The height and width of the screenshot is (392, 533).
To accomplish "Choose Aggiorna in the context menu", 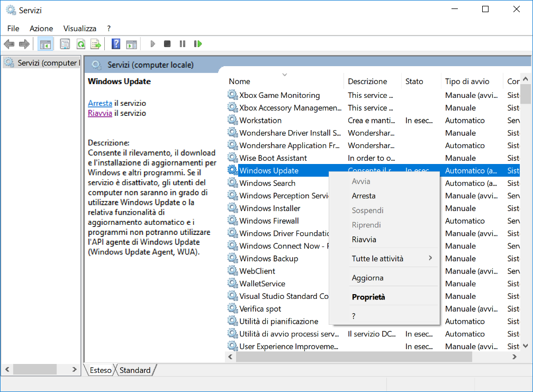I will pos(384,278).
